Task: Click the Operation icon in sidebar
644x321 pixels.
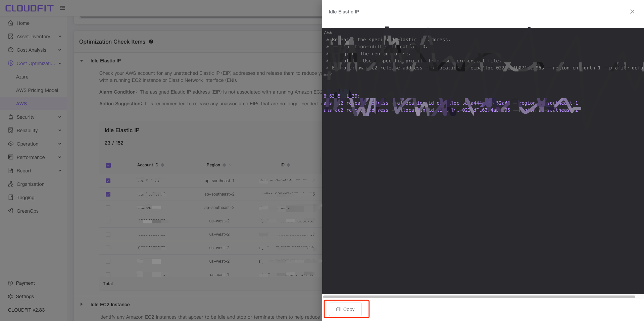Action: click(11, 144)
